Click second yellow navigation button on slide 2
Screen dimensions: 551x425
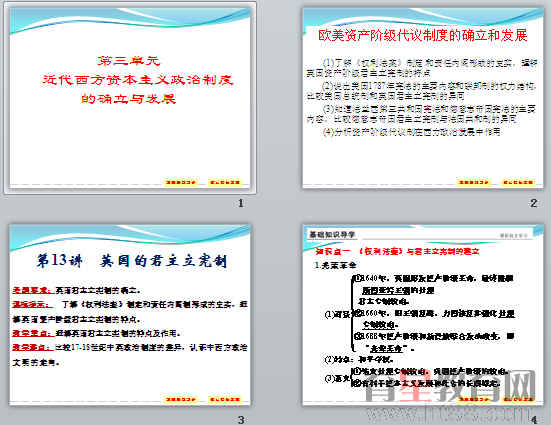point(518,182)
